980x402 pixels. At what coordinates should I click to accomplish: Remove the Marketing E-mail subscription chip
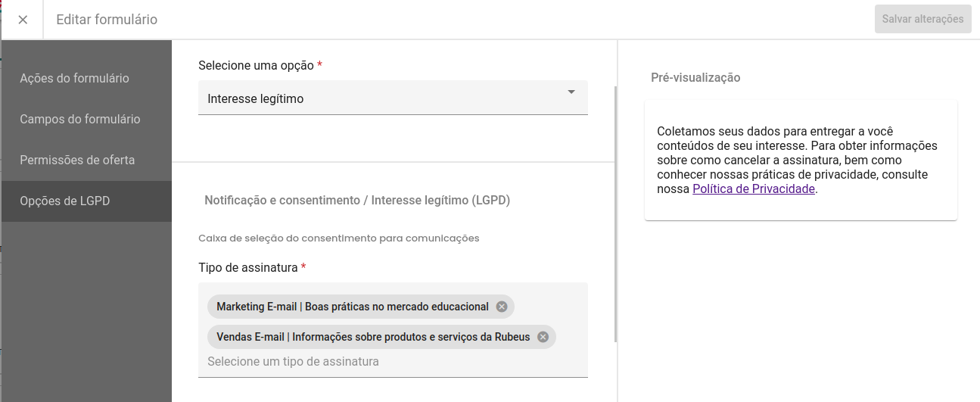tap(502, 307)
